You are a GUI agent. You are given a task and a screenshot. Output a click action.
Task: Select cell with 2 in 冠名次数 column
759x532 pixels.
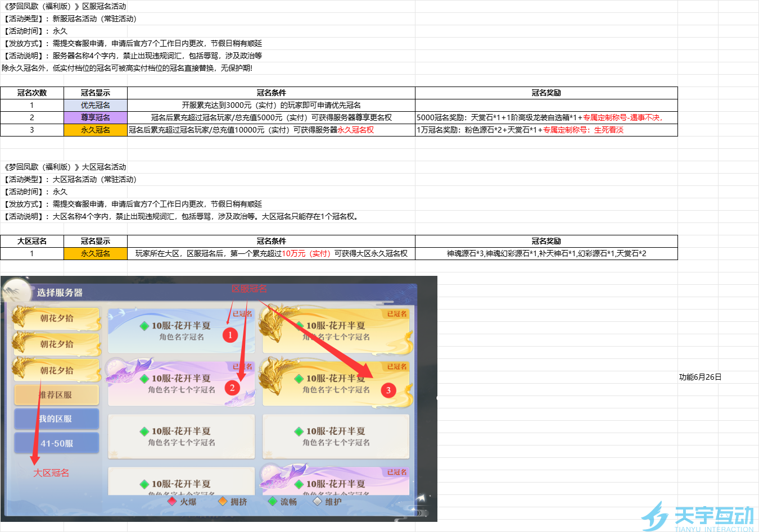[x=32, y=117]
